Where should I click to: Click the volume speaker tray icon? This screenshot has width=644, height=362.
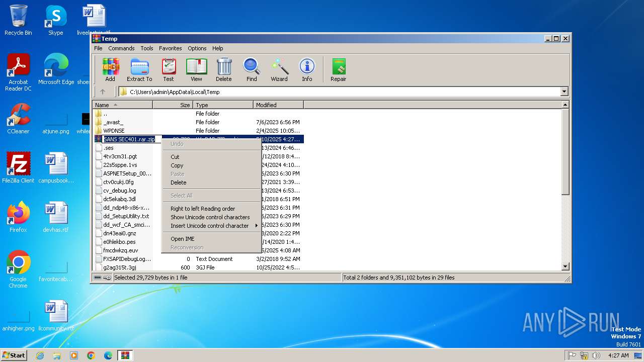point(596,355)
